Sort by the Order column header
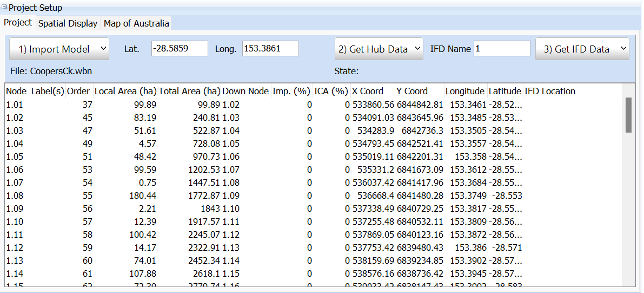Viewport: 644px width, 293px height. pyautogui.click(x=78, y=91)
